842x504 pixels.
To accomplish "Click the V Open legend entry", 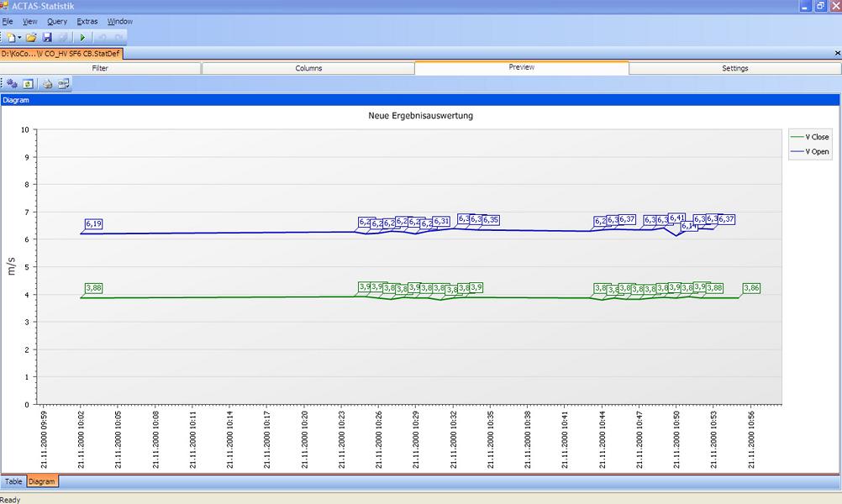I will coord(810,151).
